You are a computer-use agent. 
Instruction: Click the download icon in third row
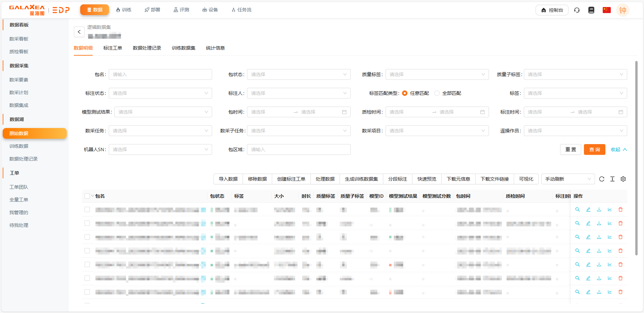click(599, 237)
